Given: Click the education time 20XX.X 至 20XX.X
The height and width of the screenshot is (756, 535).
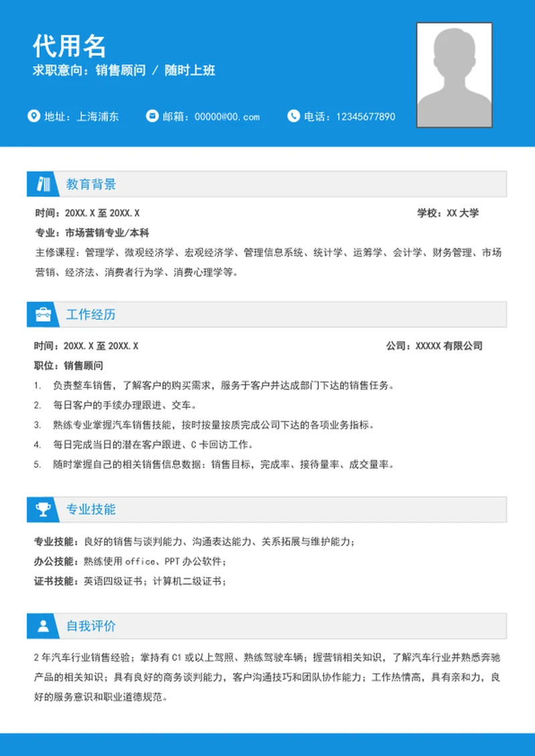Looking at the screenshot, I should (102, 213).
